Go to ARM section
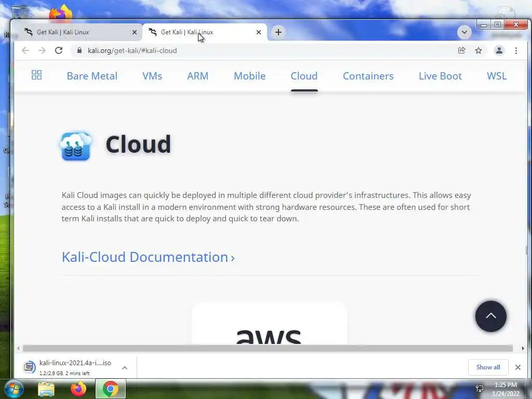Image resolution: width=532 pixels, height=399 pixels. tap(198, 76)
